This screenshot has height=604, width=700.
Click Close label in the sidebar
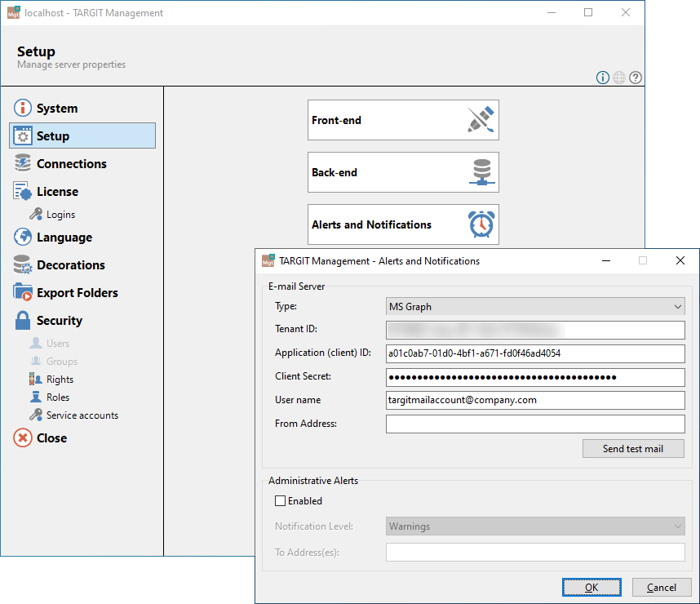(x=51, y=437)
